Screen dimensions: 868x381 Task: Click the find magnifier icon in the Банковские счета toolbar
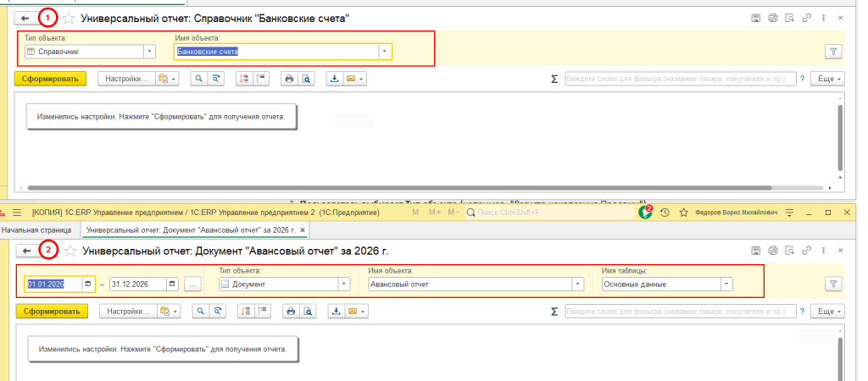(x=200, y=79)
